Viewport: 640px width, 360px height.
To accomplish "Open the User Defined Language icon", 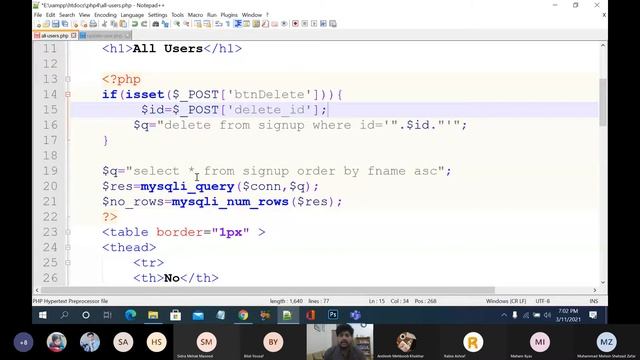I will tap(246, 24).
